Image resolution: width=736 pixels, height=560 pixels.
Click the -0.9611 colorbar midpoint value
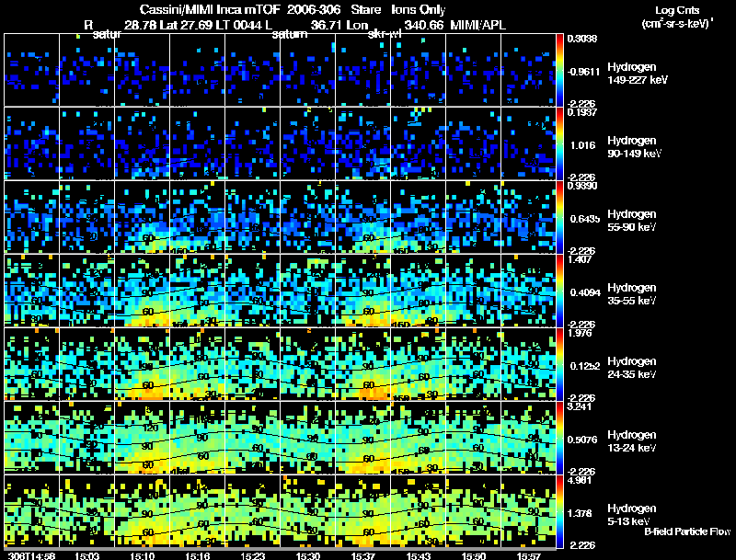(583, 72)
